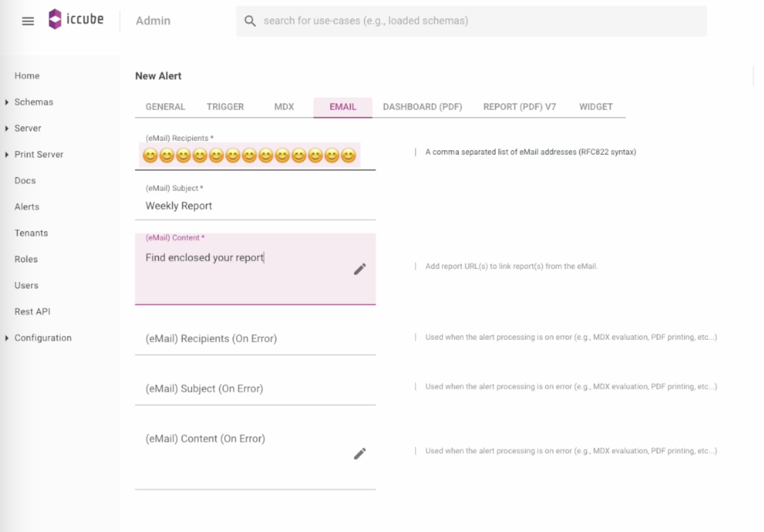This screenshot has width=764, height=532.
Task: Open Rest API in the sidebar
Action: (x=32, y=312)
